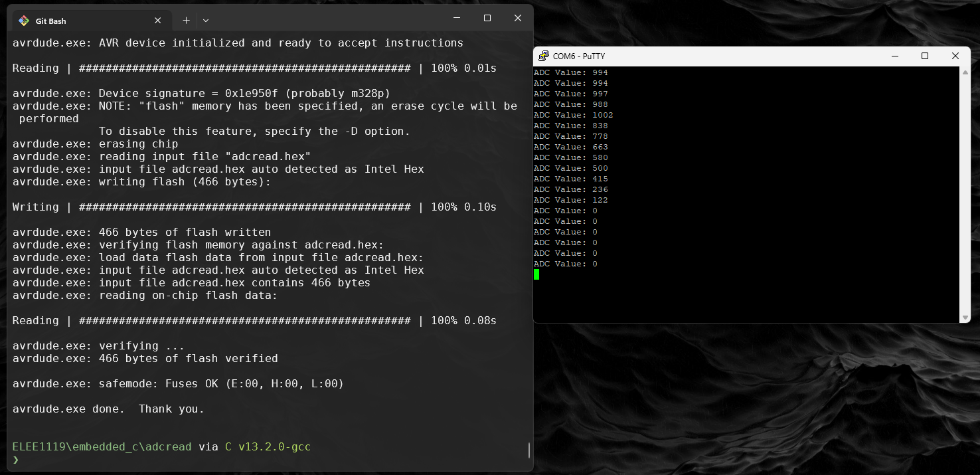Click 'input file adcread.hex contains 466 bytes' line
980x475 pixels.
coord(191,282)
